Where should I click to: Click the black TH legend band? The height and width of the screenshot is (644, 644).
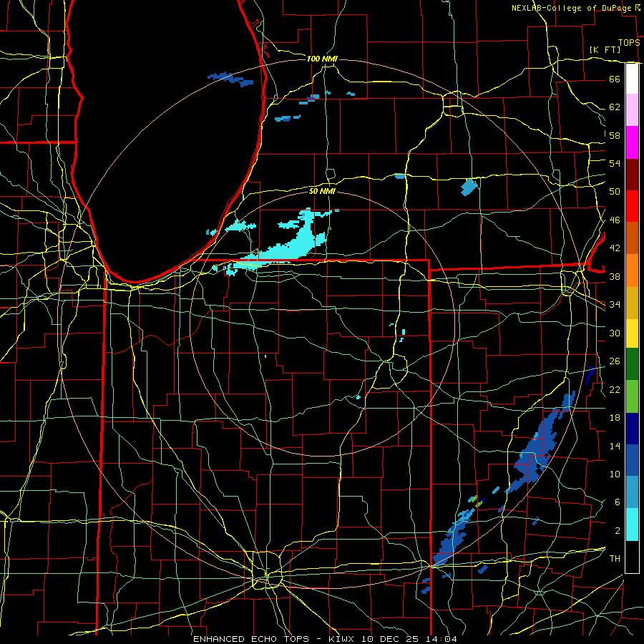(632, 557)
